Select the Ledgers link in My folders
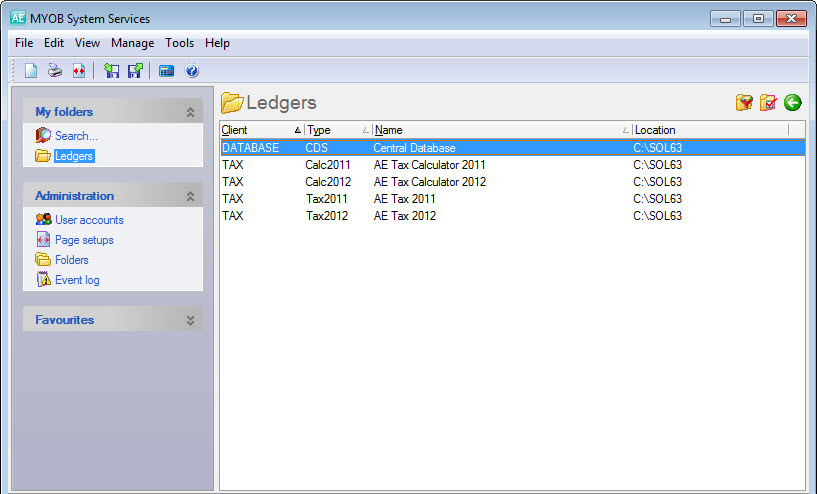This screenshot has height=494, width=817. tap(74, 156)
